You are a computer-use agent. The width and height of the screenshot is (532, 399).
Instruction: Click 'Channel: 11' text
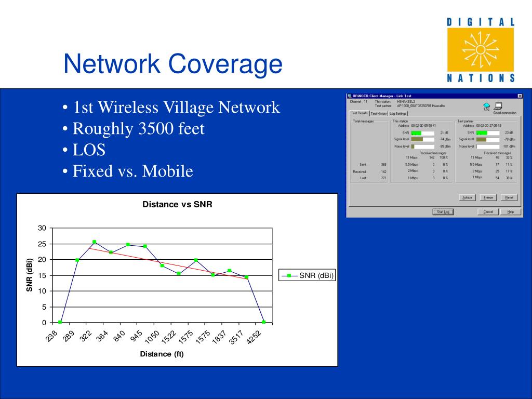click(x=358, y=101)
